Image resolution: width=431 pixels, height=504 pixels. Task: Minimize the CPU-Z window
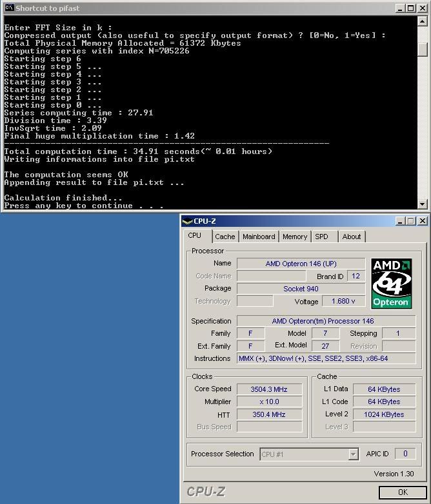(x=400, y=221)
